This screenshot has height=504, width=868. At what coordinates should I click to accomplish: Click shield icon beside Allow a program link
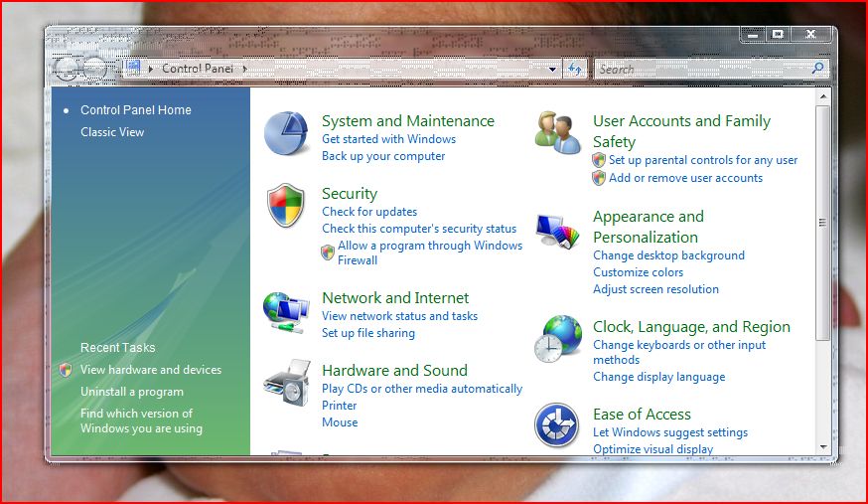(x=328, y=252)
